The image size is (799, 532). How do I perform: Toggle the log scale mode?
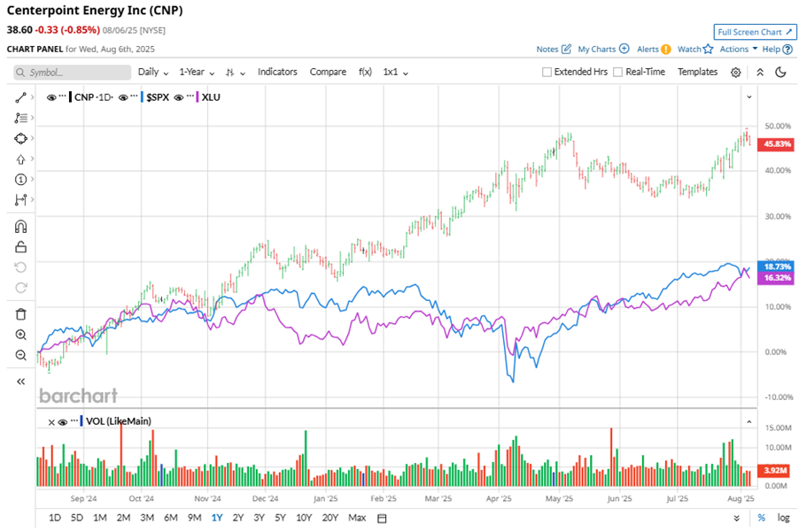783,518
